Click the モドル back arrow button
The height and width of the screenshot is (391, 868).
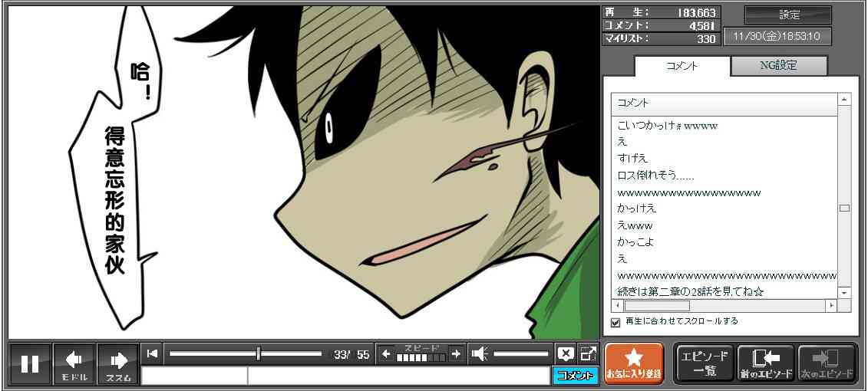pos(74,363)
